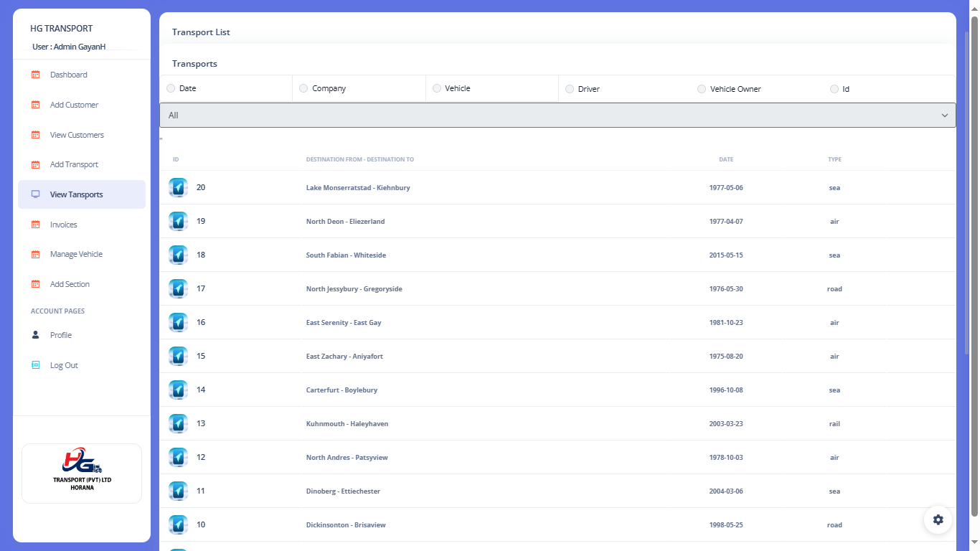Click the blue icon for transport 12
This screenshot has width=980, height=551.
pos(178,458)
